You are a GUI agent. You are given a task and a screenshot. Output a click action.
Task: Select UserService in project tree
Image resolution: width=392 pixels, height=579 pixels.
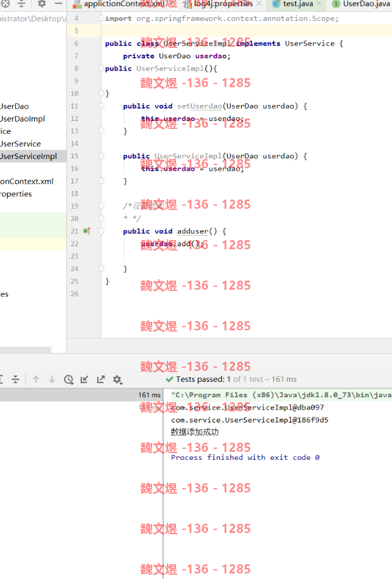pyautogui.click(x=20, y=144)
